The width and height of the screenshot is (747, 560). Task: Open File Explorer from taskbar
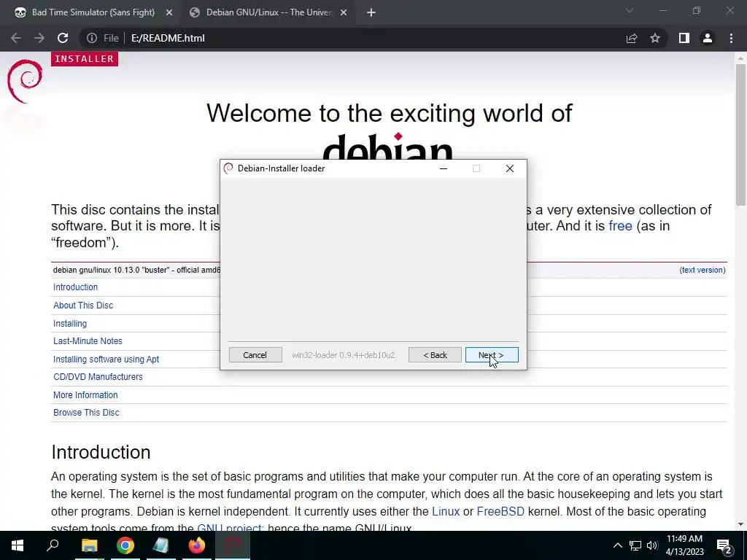89,545
